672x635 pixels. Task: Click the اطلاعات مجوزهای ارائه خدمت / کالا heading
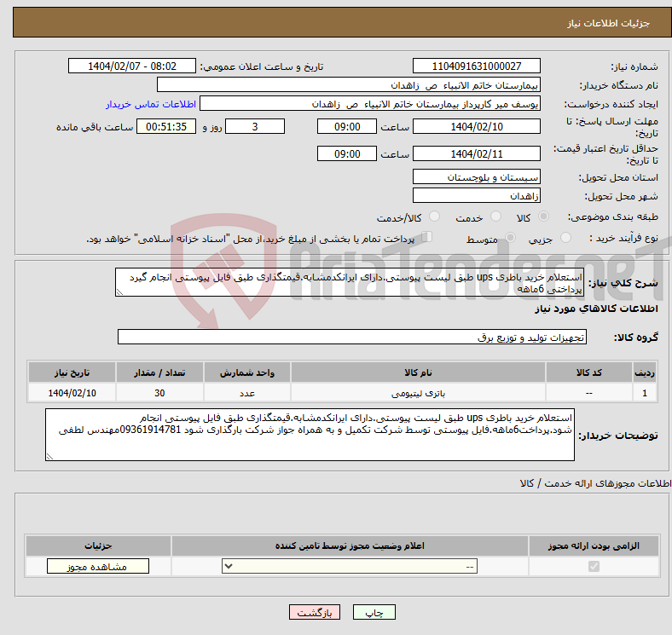point(595,483)
